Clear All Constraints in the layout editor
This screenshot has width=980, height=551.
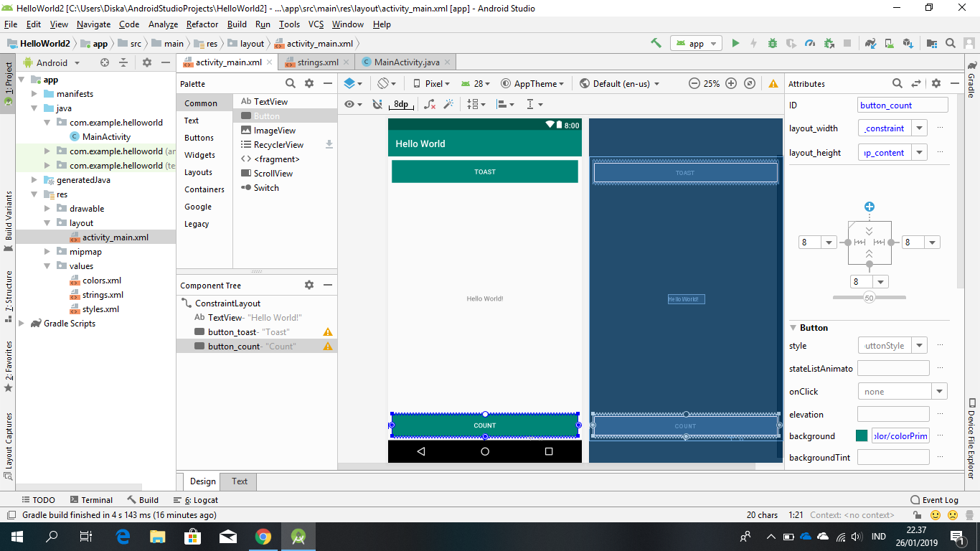tap(430, 105)
